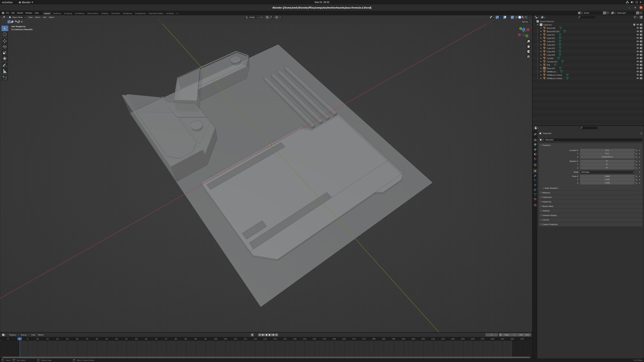Add a new collection in the outliner
This screenshot has height=362, width=644.
(641, 17)
